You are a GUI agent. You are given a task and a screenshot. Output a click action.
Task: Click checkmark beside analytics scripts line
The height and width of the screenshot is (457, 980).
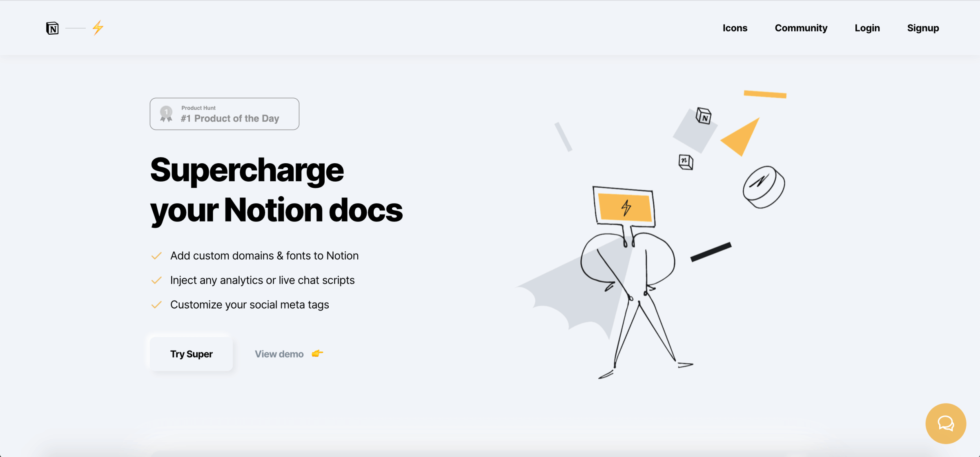tap(156, 280)
